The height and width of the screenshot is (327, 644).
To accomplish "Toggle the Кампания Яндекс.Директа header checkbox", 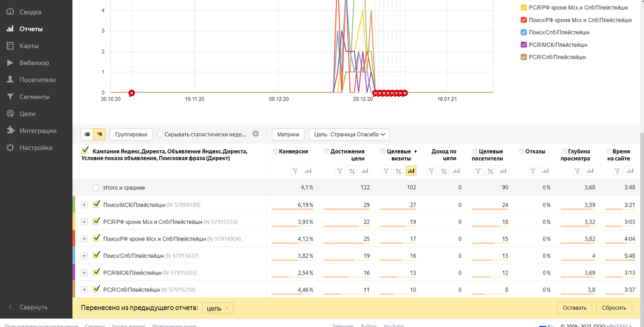I will 84,151.
